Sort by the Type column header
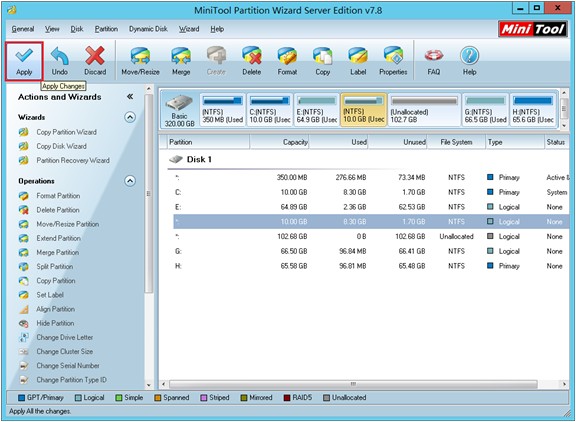The width and height of the screenshot is (576, 422). 515,142
